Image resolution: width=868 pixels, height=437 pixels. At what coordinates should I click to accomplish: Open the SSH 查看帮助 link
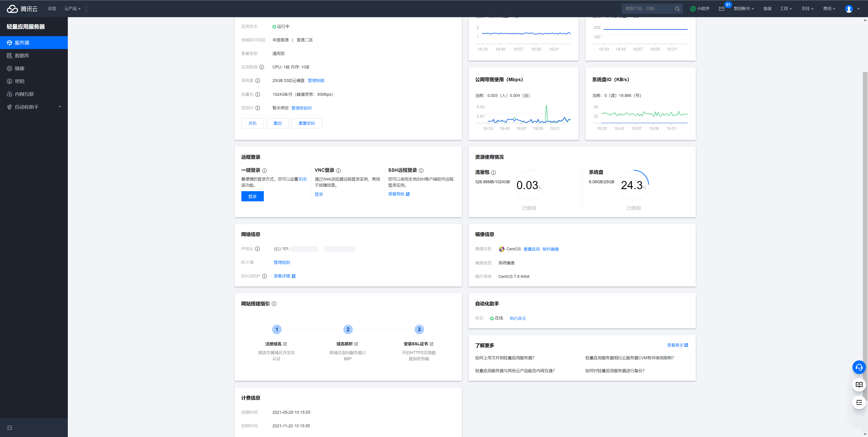(x=399, y=194)
